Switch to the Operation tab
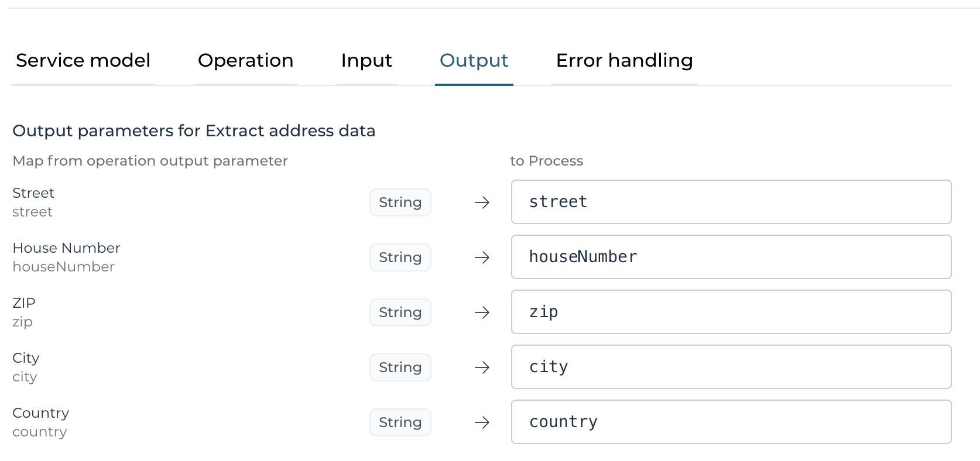The image size is (980, 461). [x=245, y=60]
